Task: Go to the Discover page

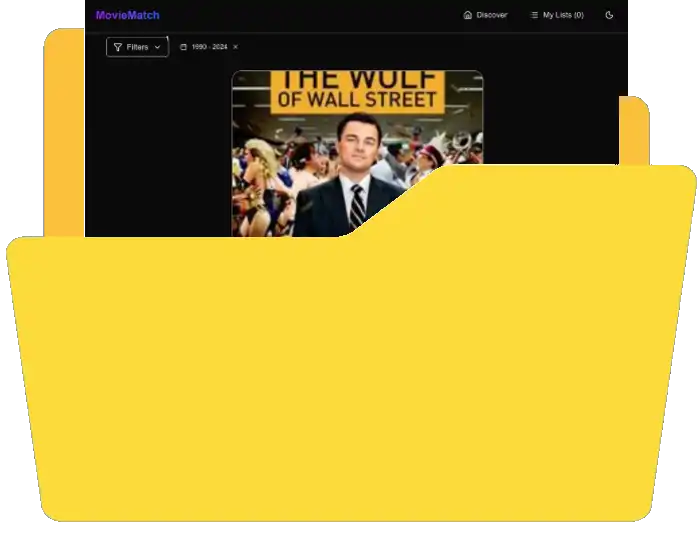Action: point(485,15)
